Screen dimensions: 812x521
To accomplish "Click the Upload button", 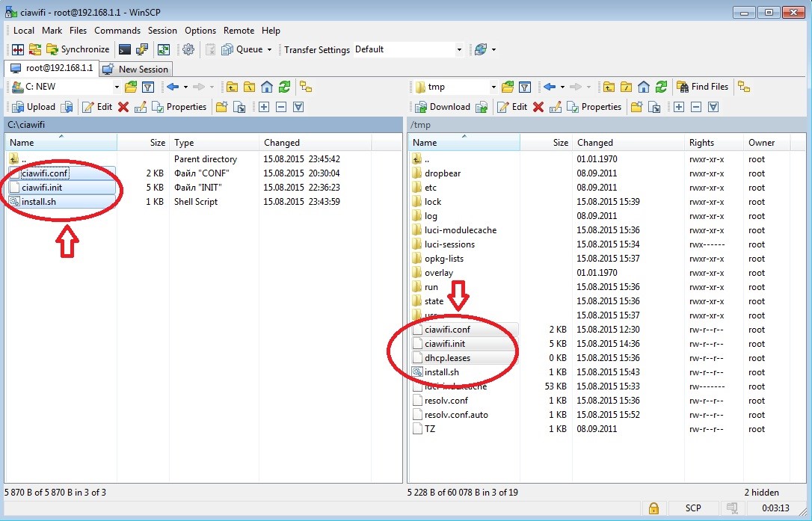I will pyautogui.click(x=34, y=107).
